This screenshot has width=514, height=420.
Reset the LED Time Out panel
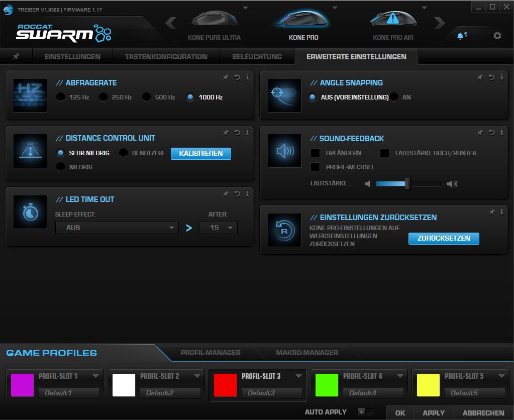coord(237,194)
